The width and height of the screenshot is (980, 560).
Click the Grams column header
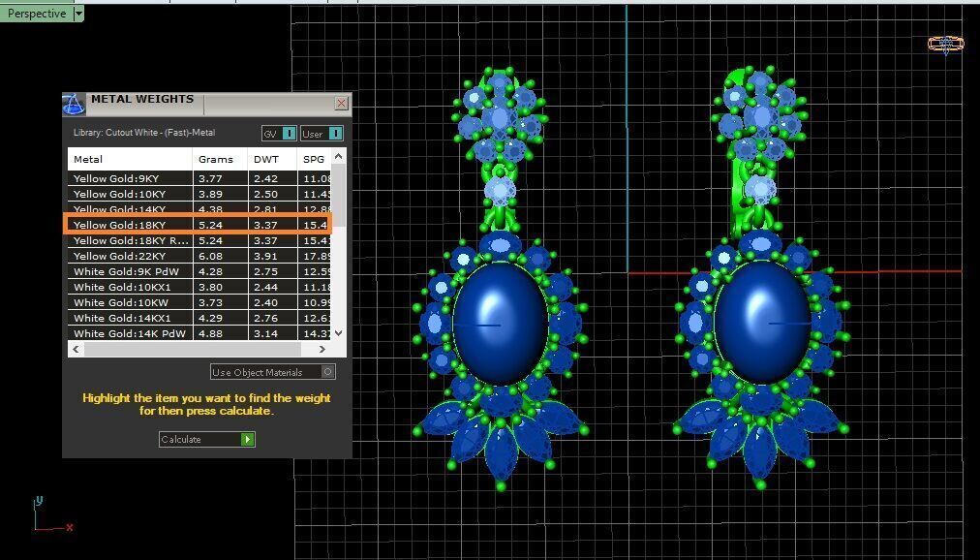[x=220, y=159]
